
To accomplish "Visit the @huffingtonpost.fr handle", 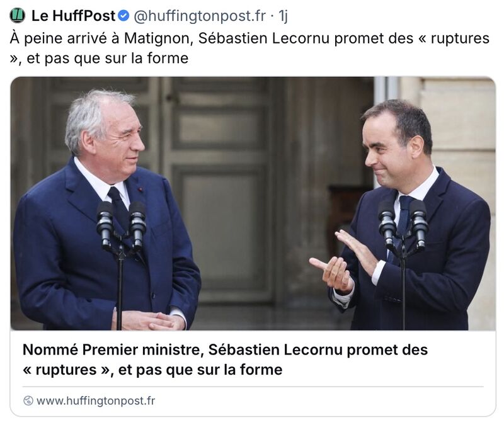I will coord(200,15).
